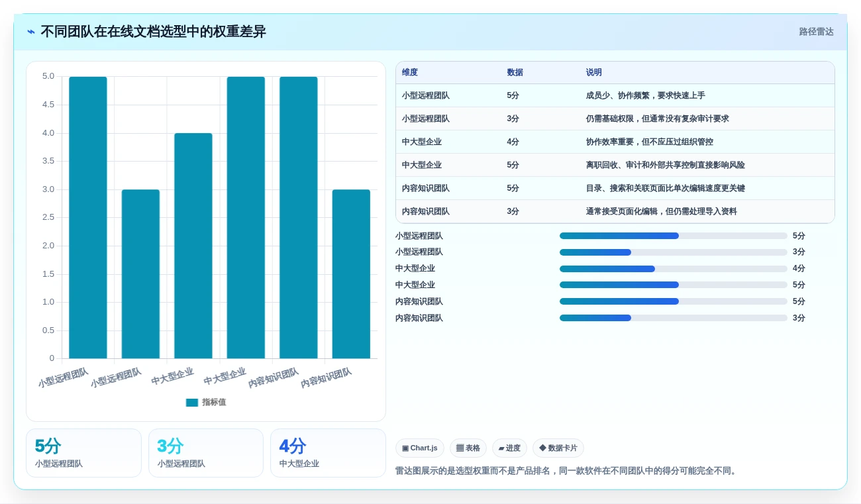Click table cell 仍需基础权限，但通常没有复杂审计要求
This screenshot has height=504, width=861.
click(x=658, y=119)
